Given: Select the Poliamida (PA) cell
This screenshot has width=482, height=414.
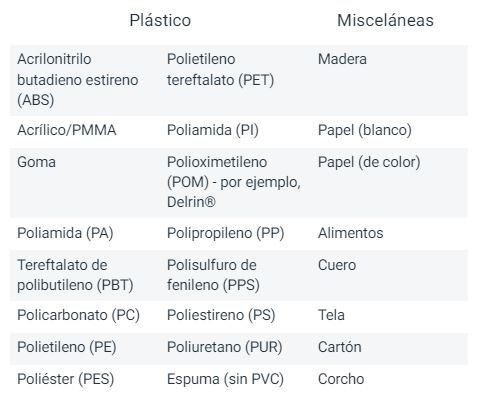Looking at the screenshot, I should point(65,233).
